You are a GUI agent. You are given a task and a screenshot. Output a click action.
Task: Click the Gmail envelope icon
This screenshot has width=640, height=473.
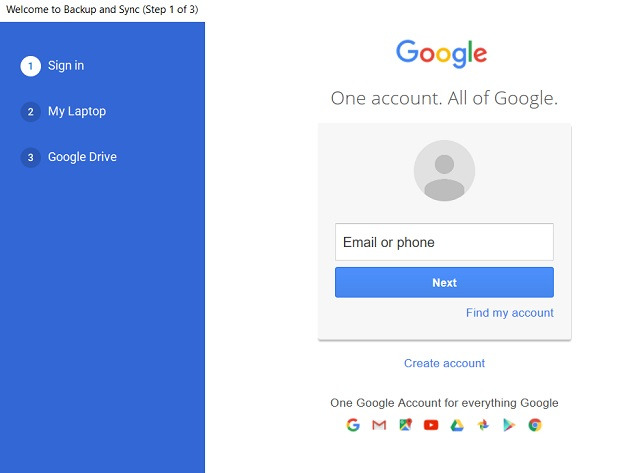point(379,425)
